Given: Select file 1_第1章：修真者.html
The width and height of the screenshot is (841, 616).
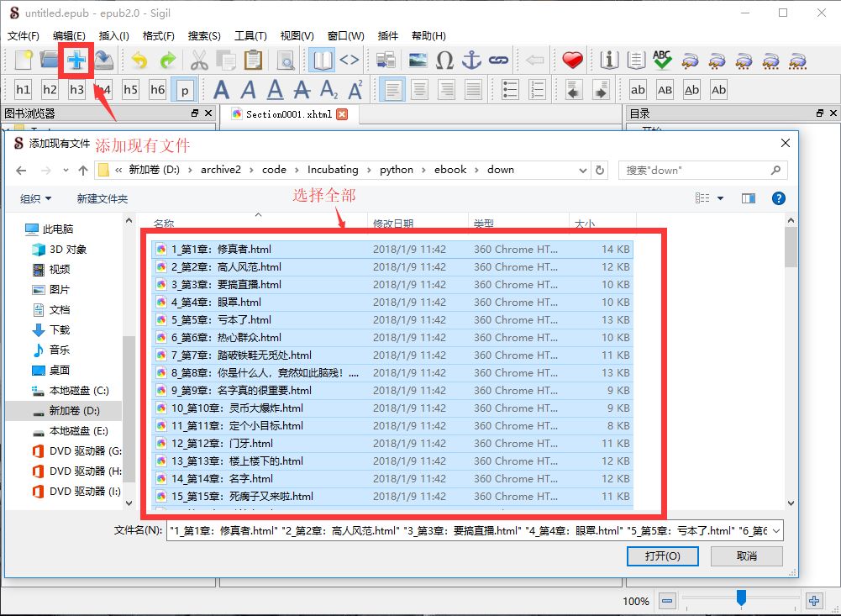Looking at the screenshot, I should [392, 249].
